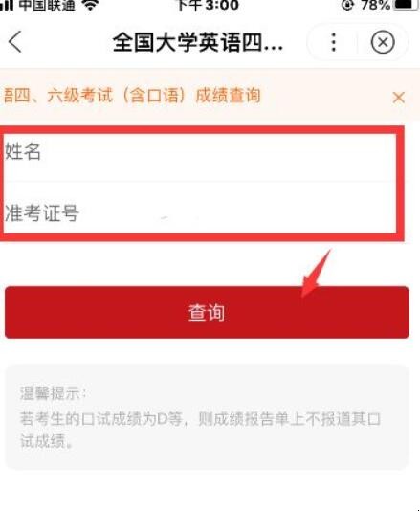The width and height of the screenshot is (420, 511).
Task: Tap the battery icon in status bar
Action: pyautogui.click(x=408, y=4)
